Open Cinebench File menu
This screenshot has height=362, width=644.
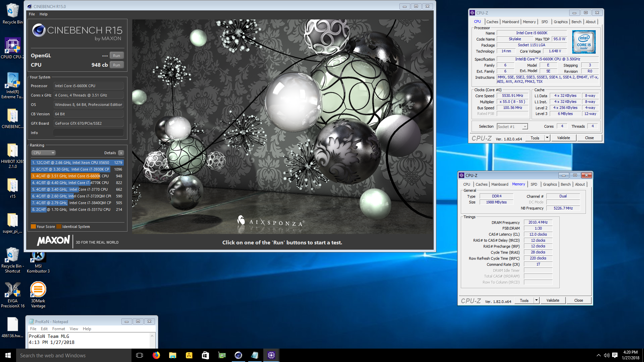[32, 14]
